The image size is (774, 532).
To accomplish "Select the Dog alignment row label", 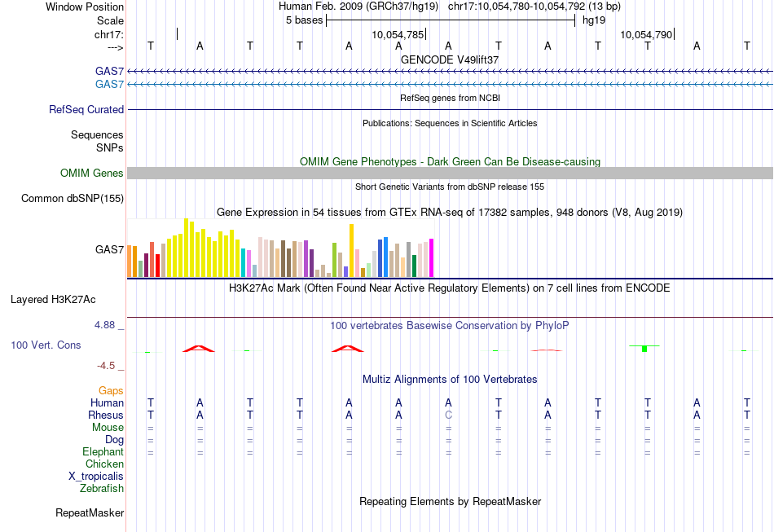I will (114, 440).
